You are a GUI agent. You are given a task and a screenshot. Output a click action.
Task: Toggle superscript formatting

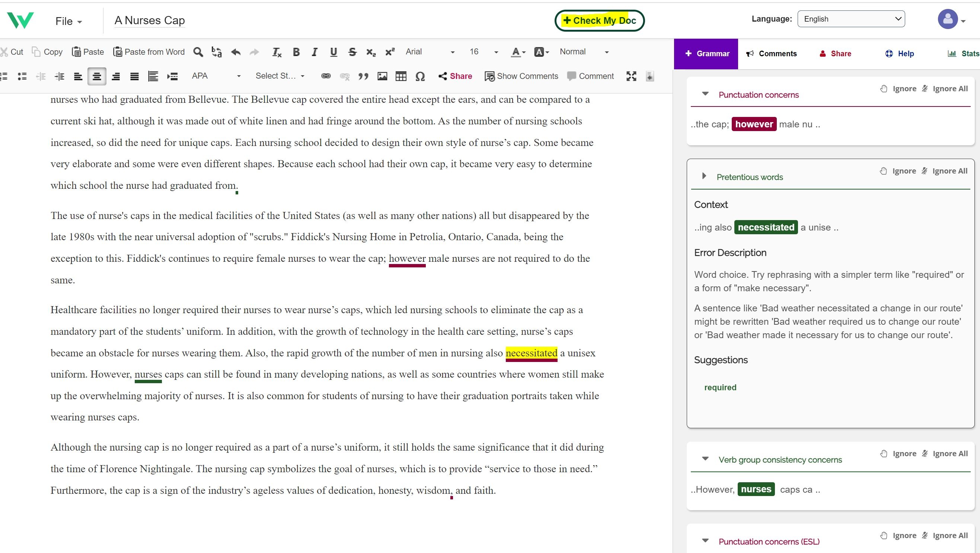[x=390, y=52]
